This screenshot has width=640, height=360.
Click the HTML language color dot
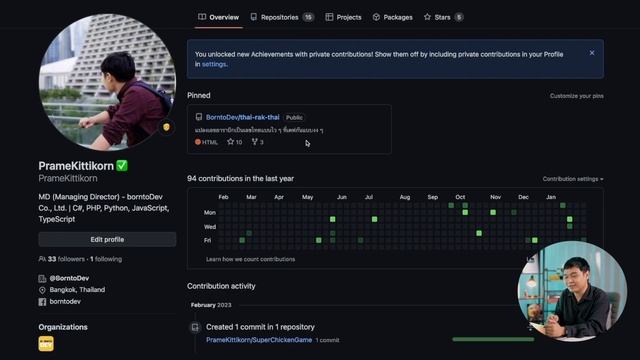click(x=198, y=142)
